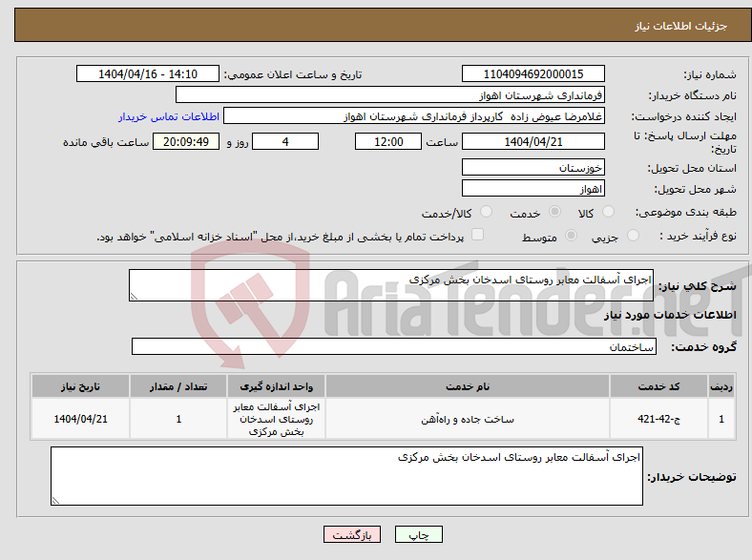Select the کالا radio button
Viewport: 752px width, 560px height.
[x=608, y=212]
